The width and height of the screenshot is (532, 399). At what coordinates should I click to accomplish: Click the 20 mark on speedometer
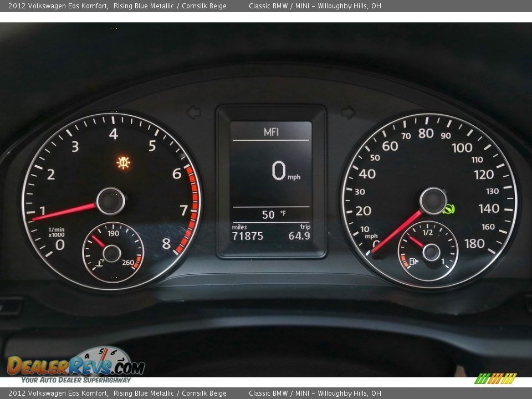point(364,211)
